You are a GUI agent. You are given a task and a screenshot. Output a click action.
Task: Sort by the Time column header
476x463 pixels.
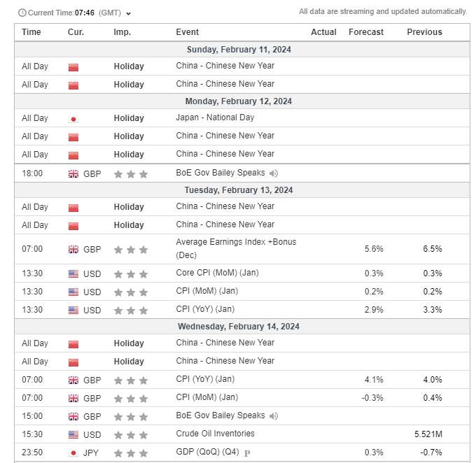point(31,32)
